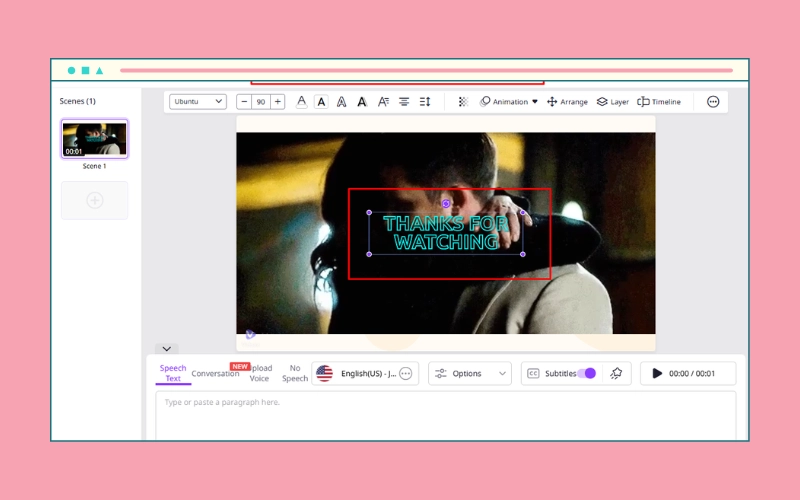This screenshot has width=800, height=500.
Task: Increase font size with plus button
Action: pos(277,102)
